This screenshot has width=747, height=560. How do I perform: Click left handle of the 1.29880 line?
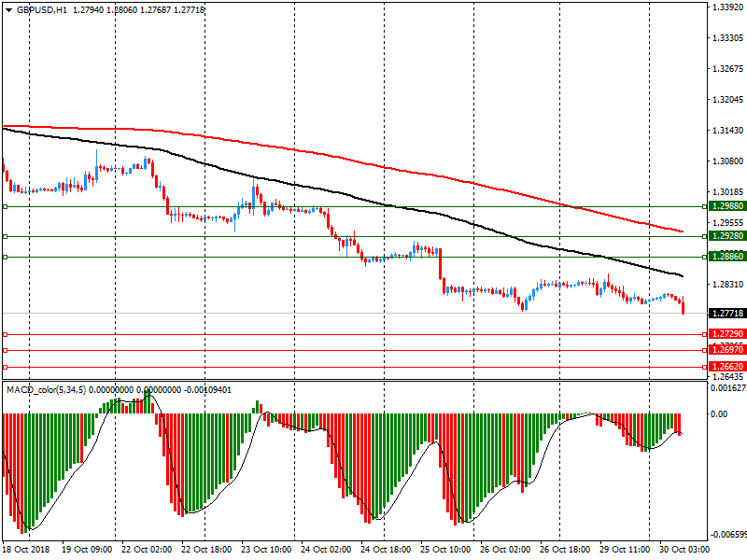tap(5, 206)
